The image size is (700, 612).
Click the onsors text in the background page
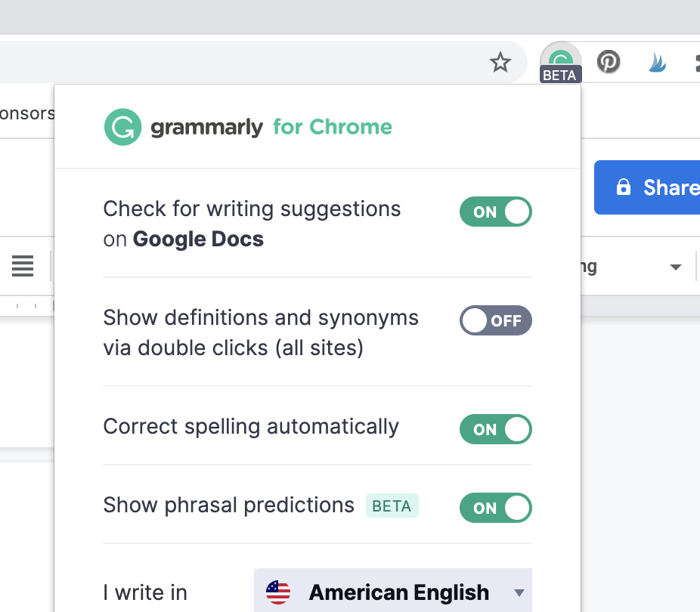pos(27,113)
